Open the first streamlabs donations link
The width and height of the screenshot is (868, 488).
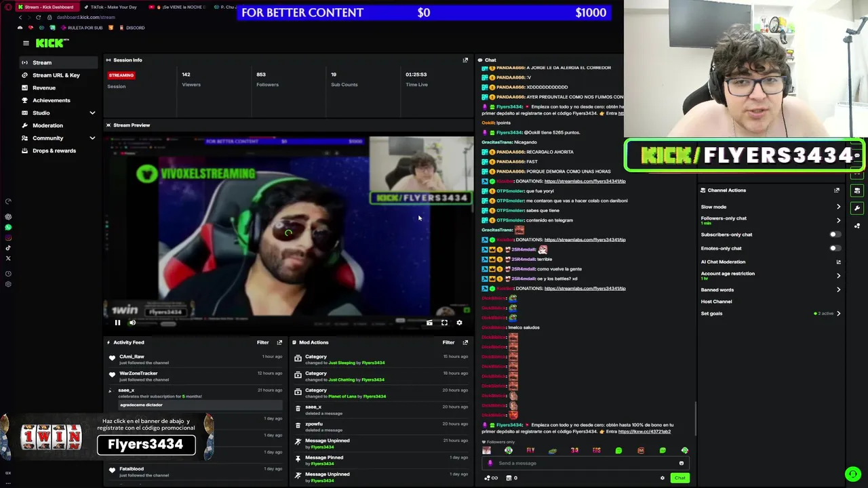click(585, 181)
